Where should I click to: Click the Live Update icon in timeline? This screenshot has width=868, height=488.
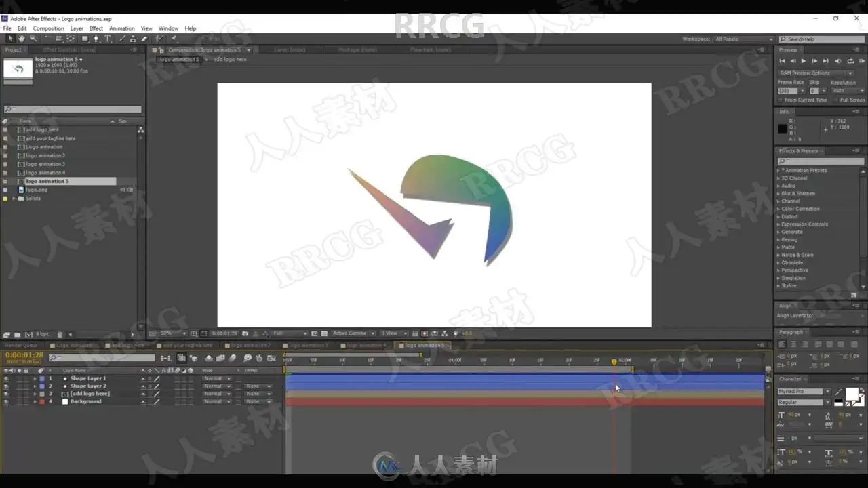pyautogui.click(x=182, y=358)
